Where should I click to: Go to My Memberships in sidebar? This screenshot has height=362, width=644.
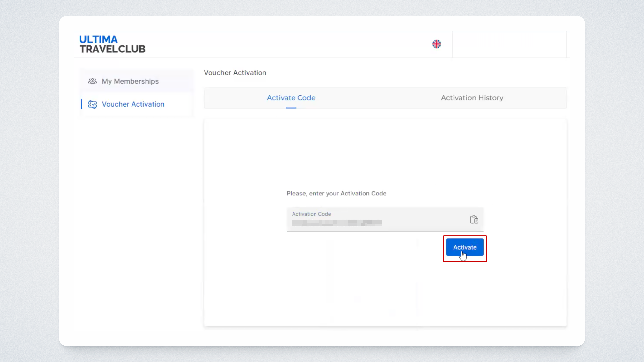pyautogui.click(x=130, y=81)
